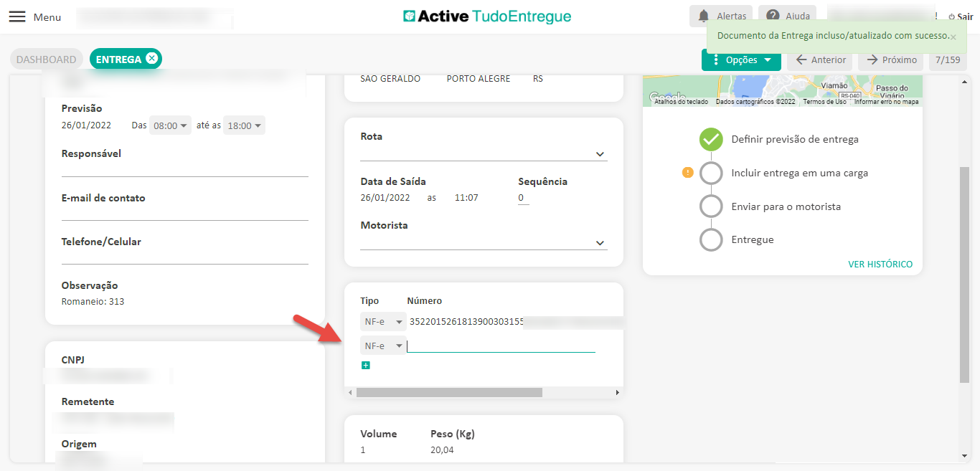980x471 pixels.
Task: Open the Ajuda help icon
Action: coord(773,16)
